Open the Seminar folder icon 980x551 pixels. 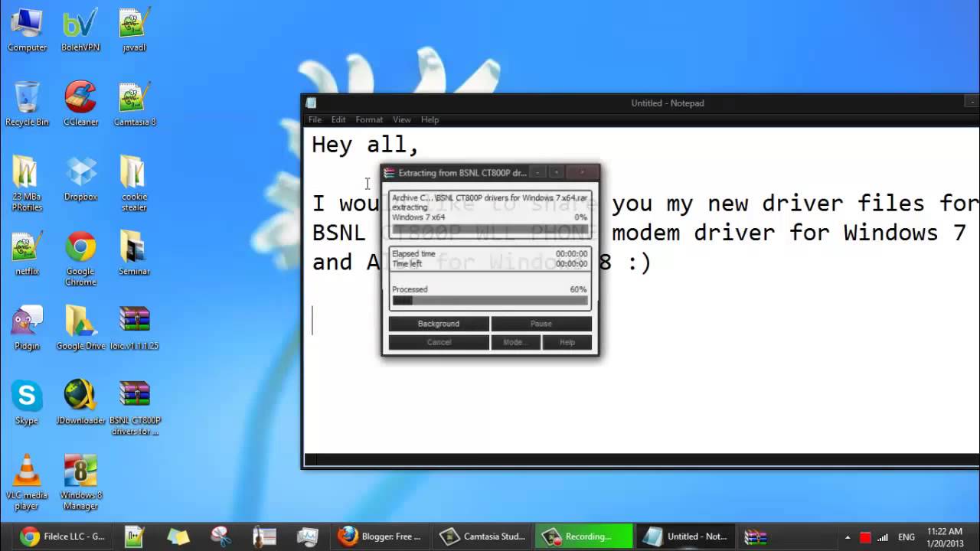click(134, 253)
